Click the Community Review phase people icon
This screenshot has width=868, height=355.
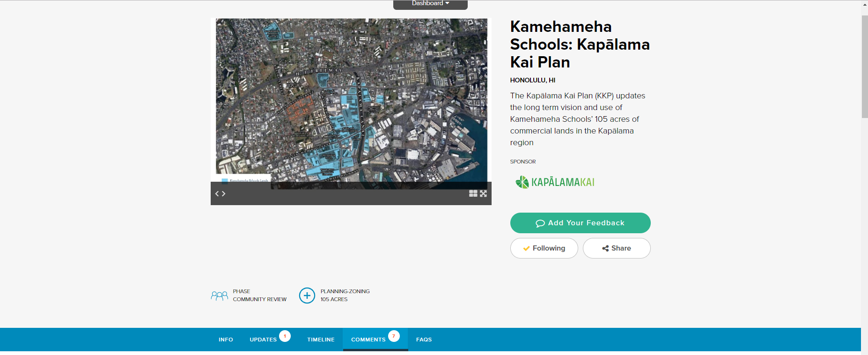219,296
